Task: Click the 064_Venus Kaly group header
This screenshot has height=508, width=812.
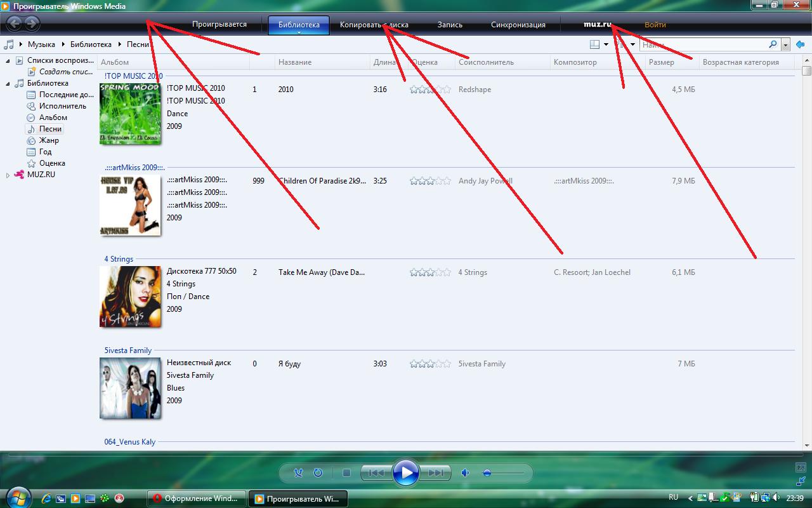Action: point(130,442)
